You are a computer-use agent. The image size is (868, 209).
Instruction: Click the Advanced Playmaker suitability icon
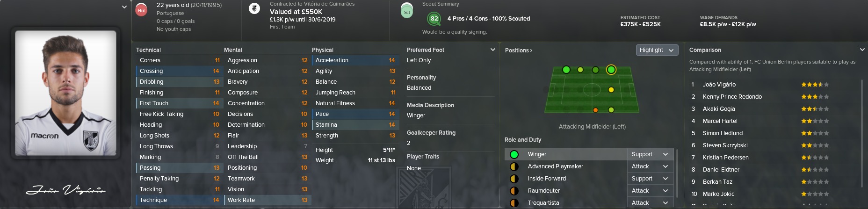click(x=514, y=166)
